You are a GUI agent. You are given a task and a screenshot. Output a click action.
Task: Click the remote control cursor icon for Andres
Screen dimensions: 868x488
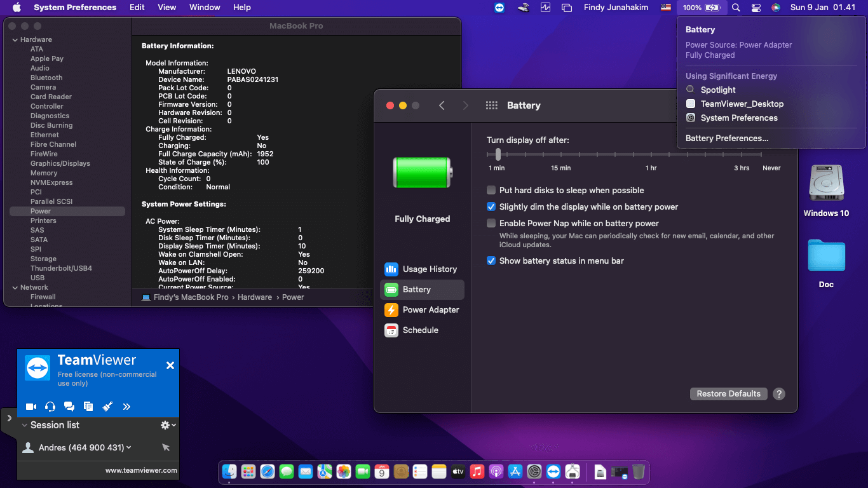click(x=166, y=447)
